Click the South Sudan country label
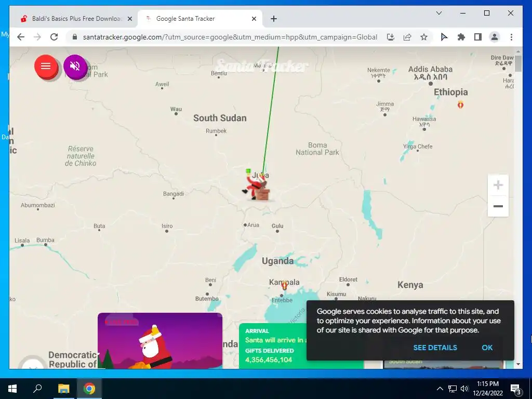Image resolution: width=532 pixels, height=399 pixels. (x=220, y=118)
